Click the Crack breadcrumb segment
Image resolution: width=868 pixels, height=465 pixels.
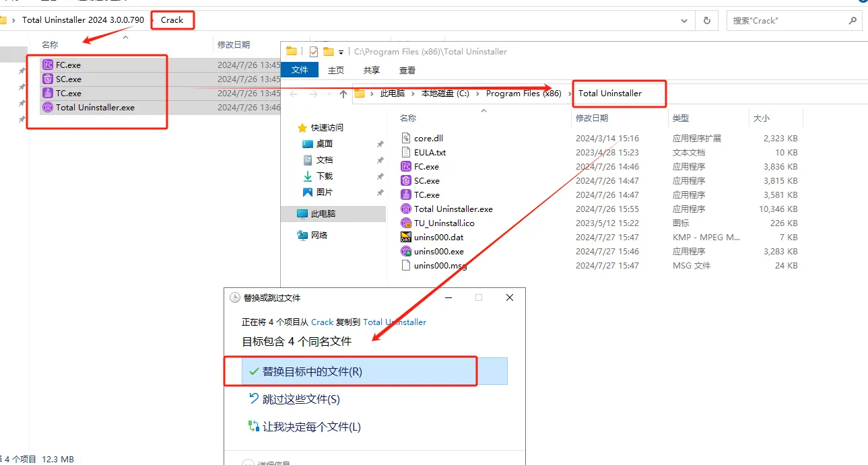click(x=172, y=20)
